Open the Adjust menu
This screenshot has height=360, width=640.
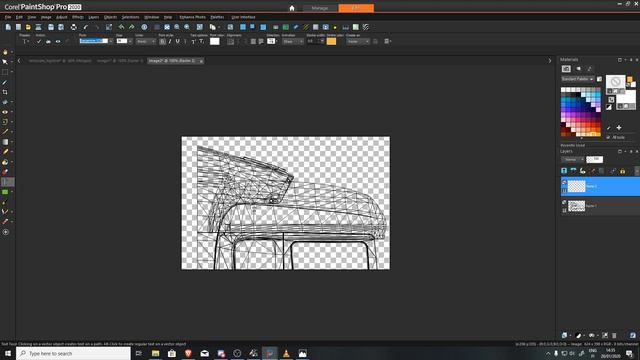coord(62,17)
